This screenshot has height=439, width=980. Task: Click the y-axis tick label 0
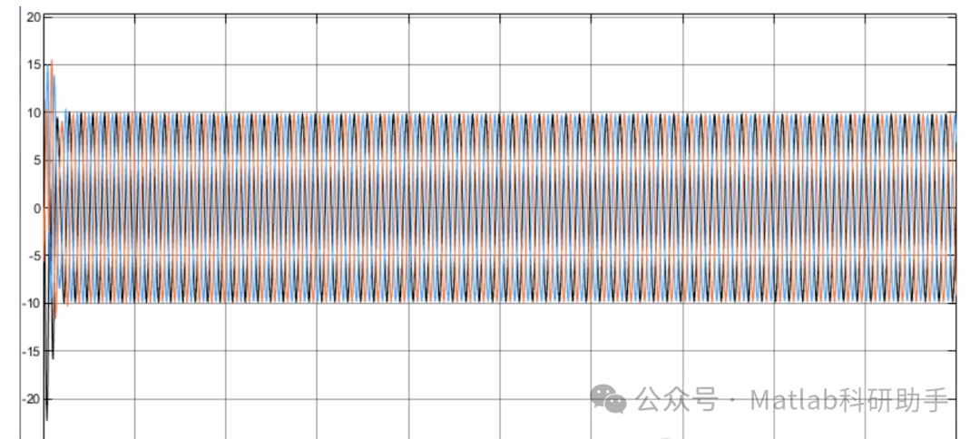pos(35,208)
